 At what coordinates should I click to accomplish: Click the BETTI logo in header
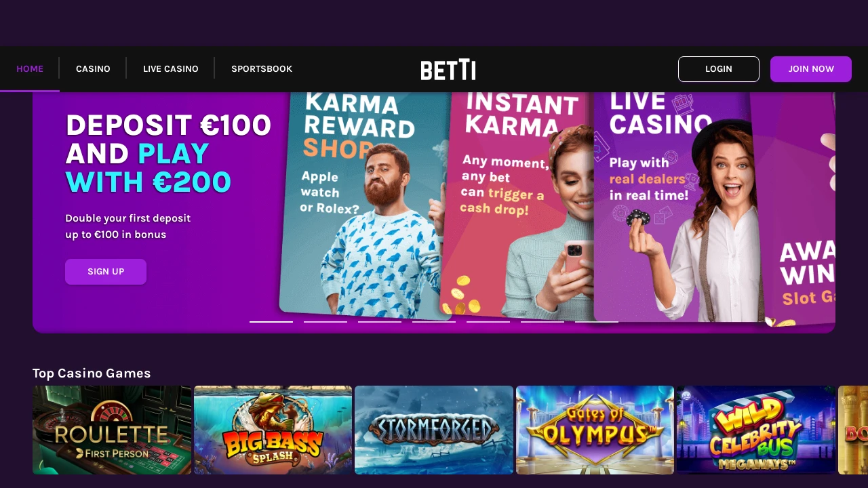(448, 69)
